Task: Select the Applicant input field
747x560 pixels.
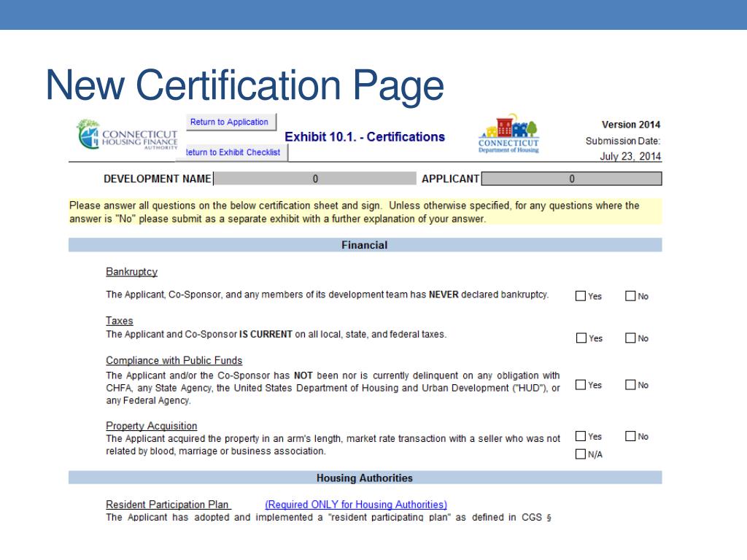Action: (x=572, y=179)
